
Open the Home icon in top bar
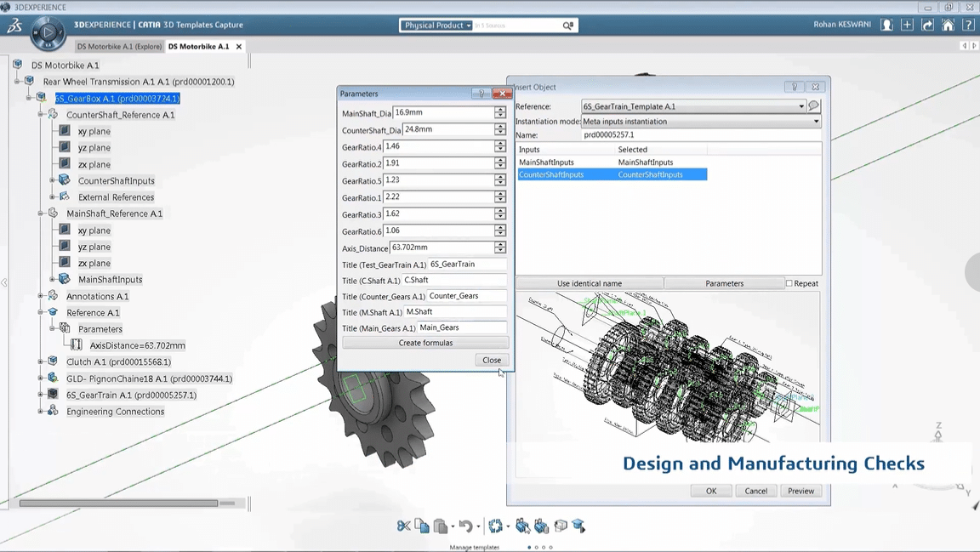948,26
